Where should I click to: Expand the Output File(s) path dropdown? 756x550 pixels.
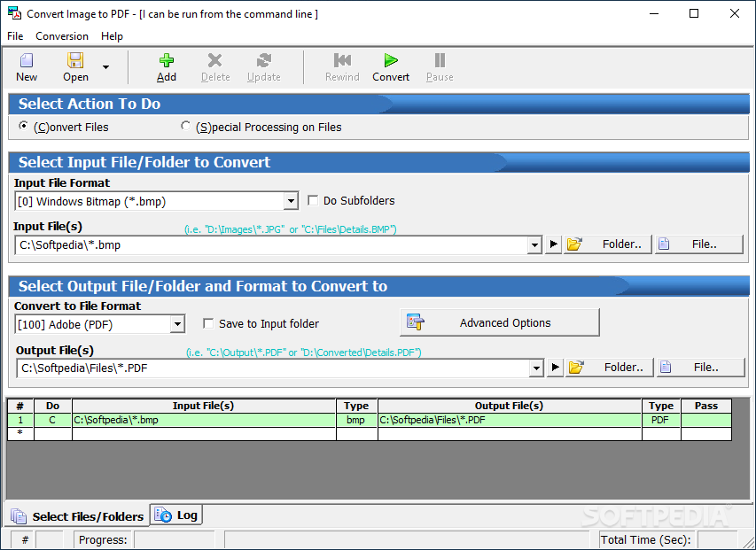click(x=536, y=368)
